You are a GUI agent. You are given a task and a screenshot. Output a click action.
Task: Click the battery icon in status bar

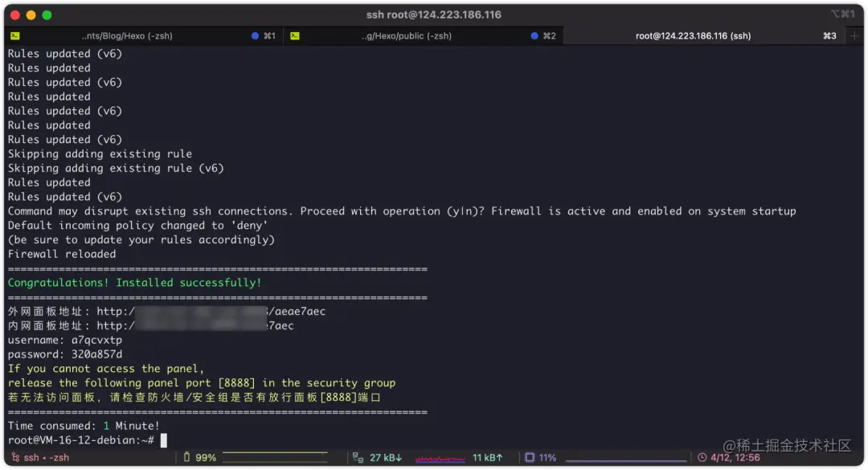pos(186,457)
